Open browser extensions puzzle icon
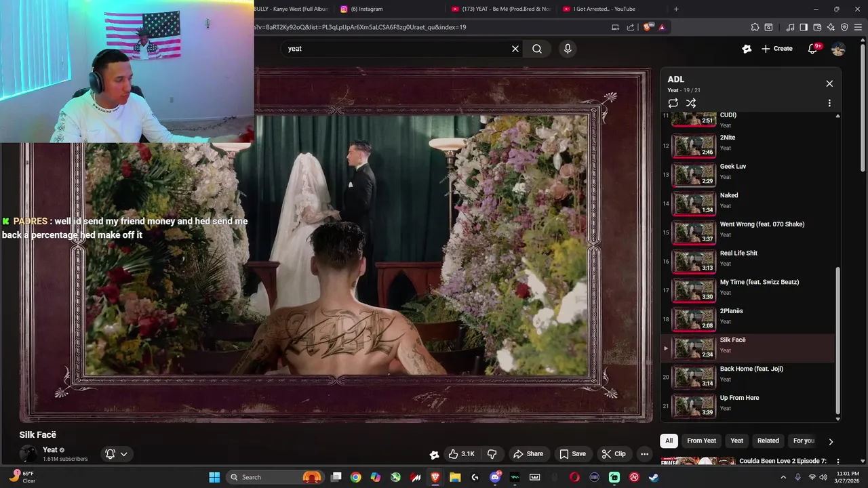This screenshot has height=488, width=868. 755,27
